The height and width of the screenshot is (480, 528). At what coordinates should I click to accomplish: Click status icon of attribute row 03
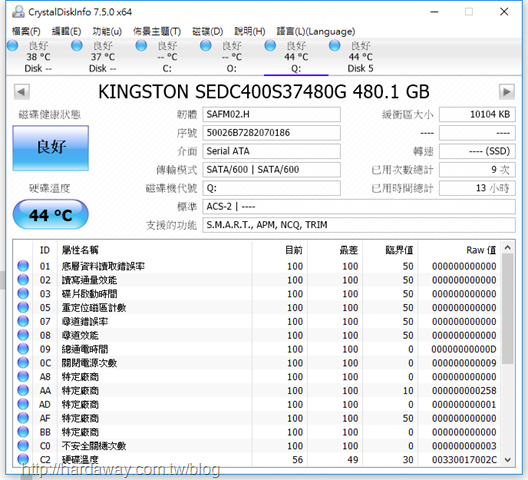coord(23,293)
